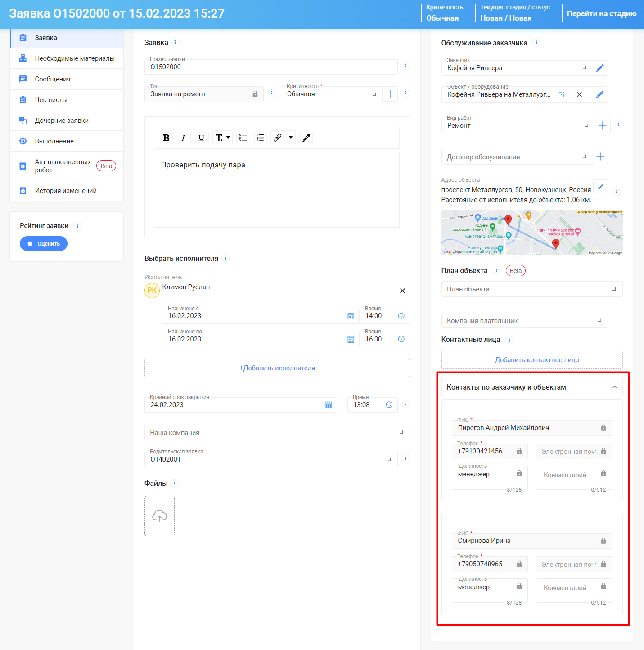Open the Вид работ dropdown
The image size is (644, 650).
[518, 126]
